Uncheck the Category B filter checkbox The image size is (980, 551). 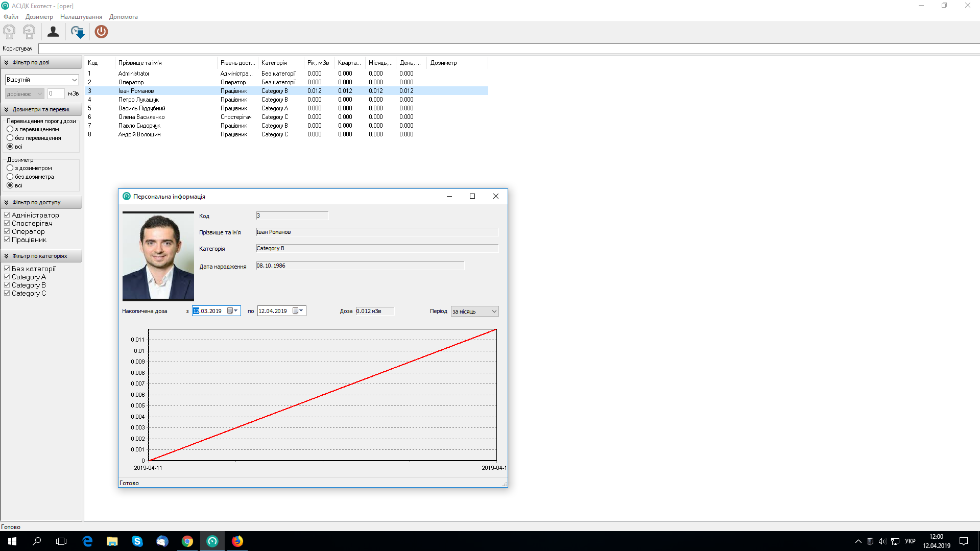coord(7,285)
